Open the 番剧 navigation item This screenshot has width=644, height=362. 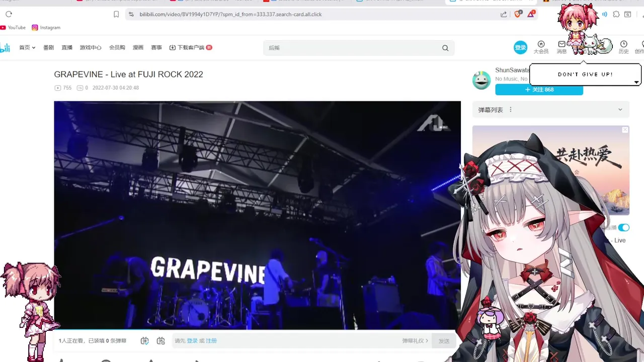point(48,48)
